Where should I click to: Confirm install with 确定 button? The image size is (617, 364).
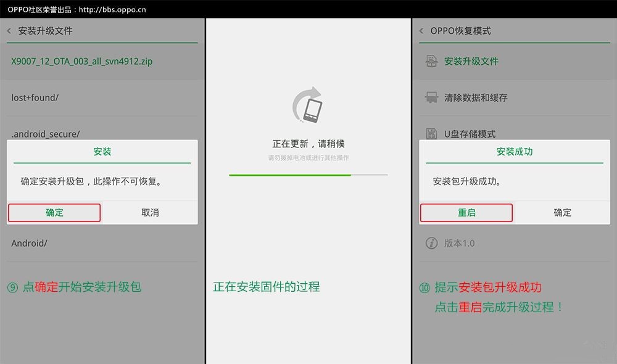(x=54, y=212)
